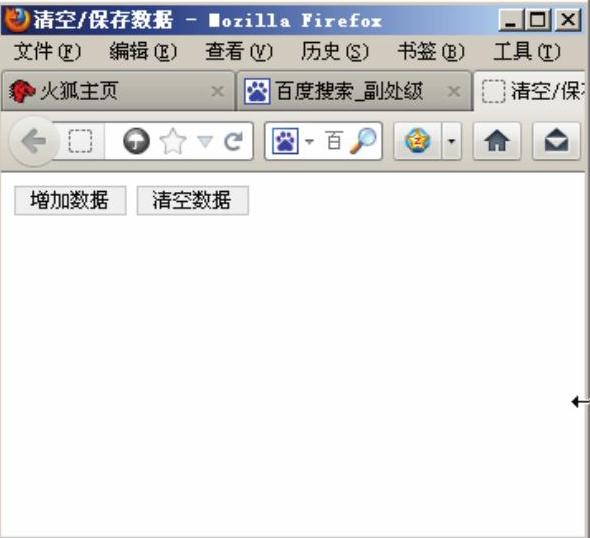Click the 增加数据 button
The width and height of the screenshot is (590, 538).
(70, 201)
